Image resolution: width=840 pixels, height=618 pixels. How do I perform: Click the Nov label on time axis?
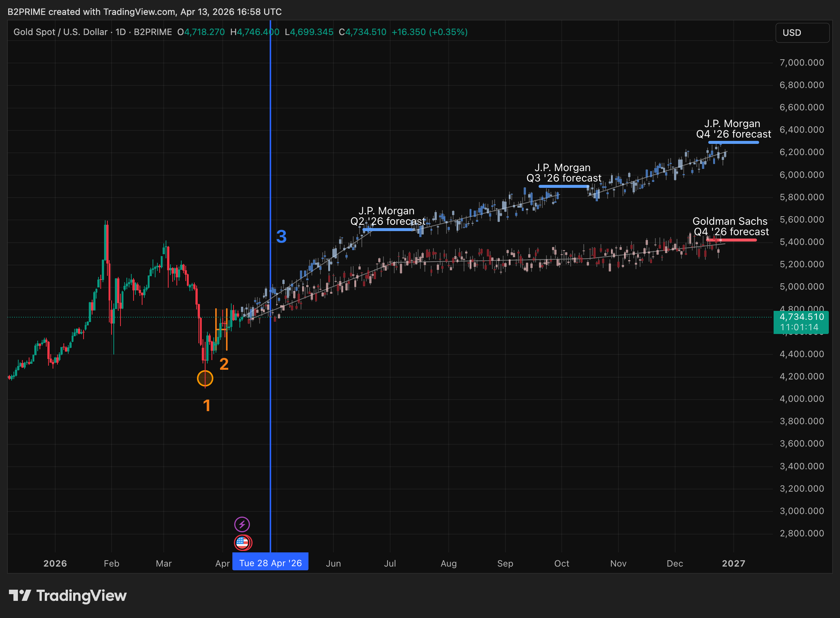618,563
